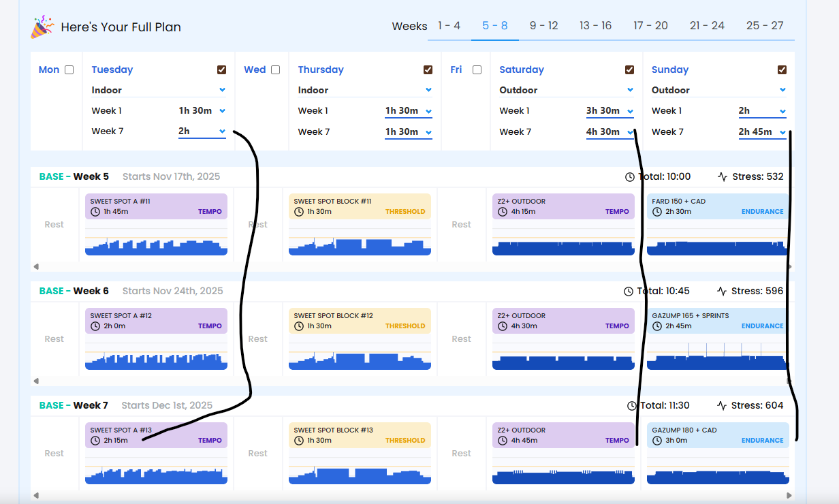The image size is (839, 504).
Task: Enable the Fri training day checkbox
Action: click(477, 69)
